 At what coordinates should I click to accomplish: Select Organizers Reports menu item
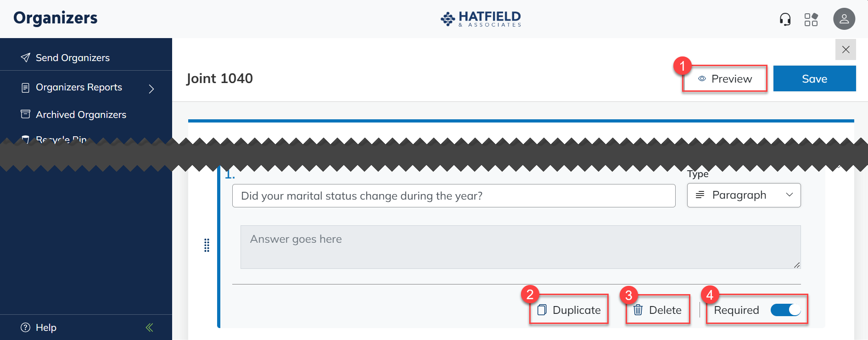tap(78, 87)
